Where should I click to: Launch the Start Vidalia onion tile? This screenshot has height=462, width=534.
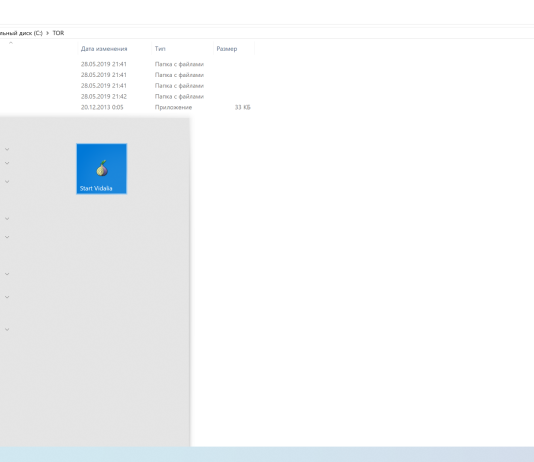pos(101,169)
